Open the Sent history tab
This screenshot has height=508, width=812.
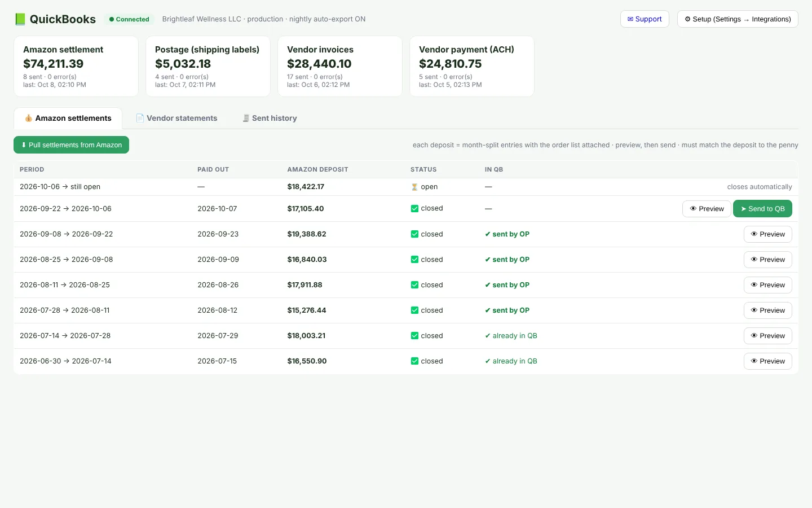click(270, 118)
